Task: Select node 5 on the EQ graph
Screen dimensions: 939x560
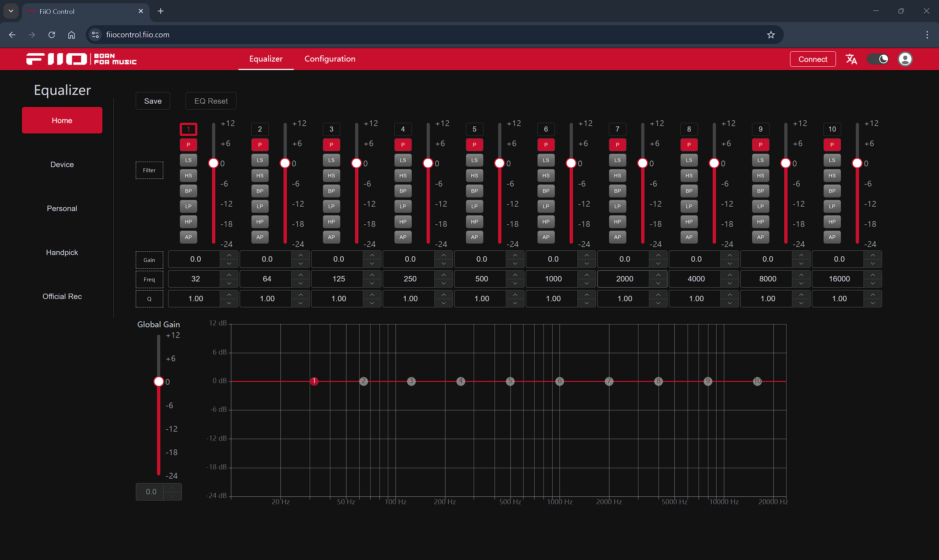Action: click(x=510, y=381)
